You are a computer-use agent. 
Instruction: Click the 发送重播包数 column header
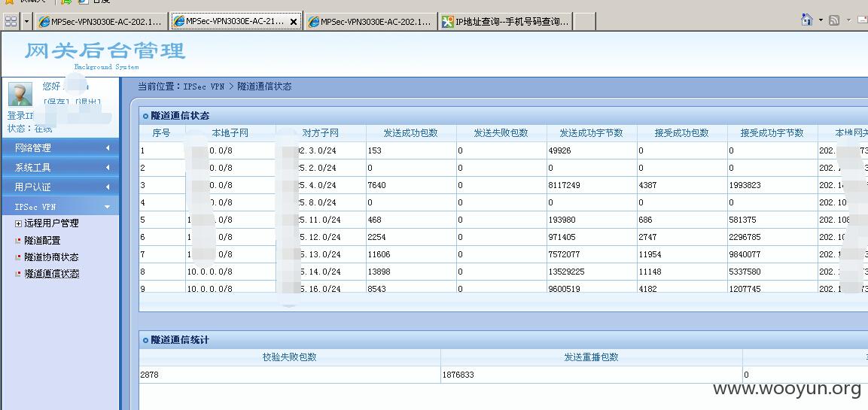click(x=591, y=357)
